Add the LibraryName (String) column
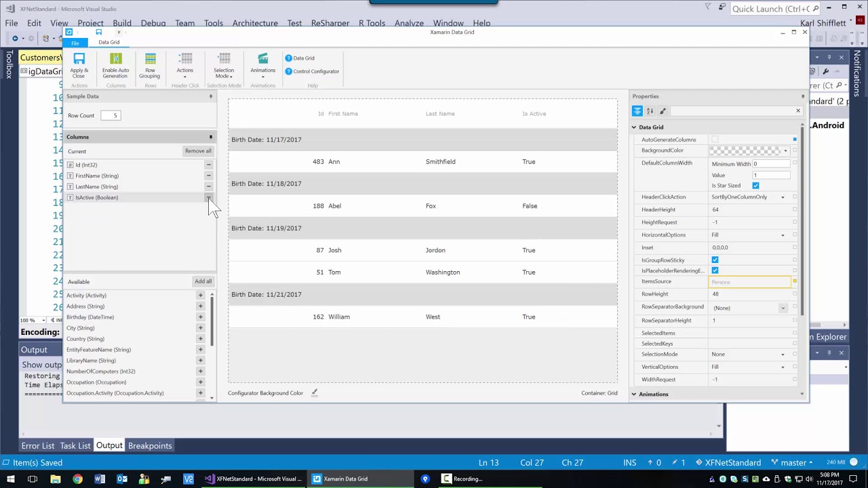Viewport: 868px width, 488px height. [200, 361]
